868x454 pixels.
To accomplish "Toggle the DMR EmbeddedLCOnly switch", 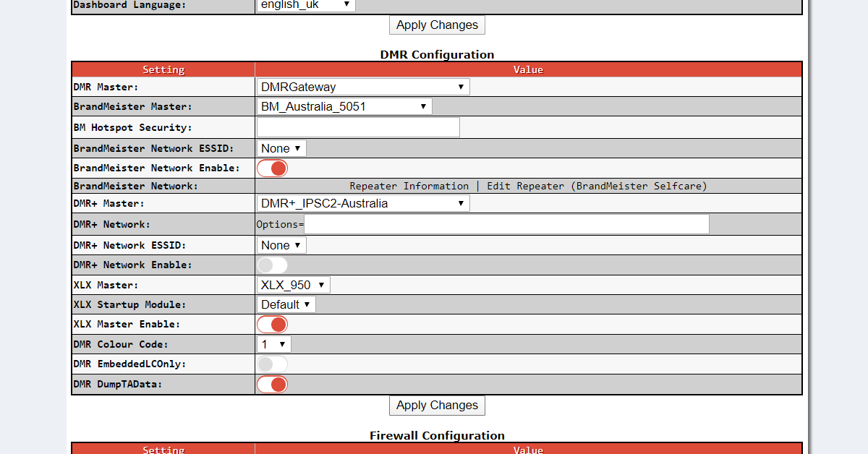I will point(272,364).
